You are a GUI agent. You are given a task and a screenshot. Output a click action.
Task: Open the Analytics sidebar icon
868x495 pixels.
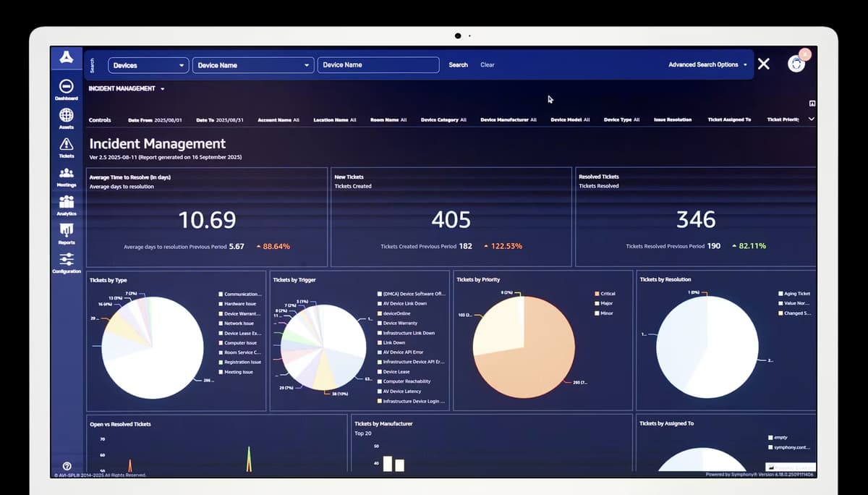coord(66,202)
